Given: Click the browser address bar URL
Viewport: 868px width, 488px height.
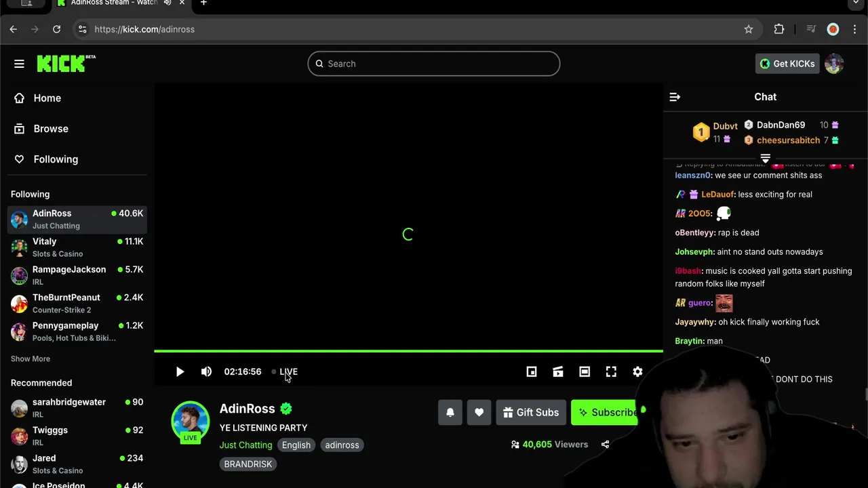Looking at the screenshot, I should point(144,29).
